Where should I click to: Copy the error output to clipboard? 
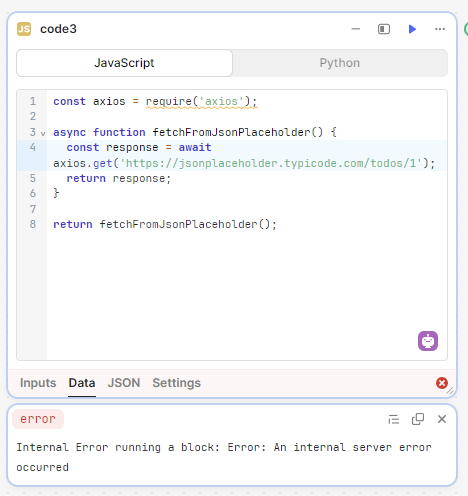click(418, 419)
